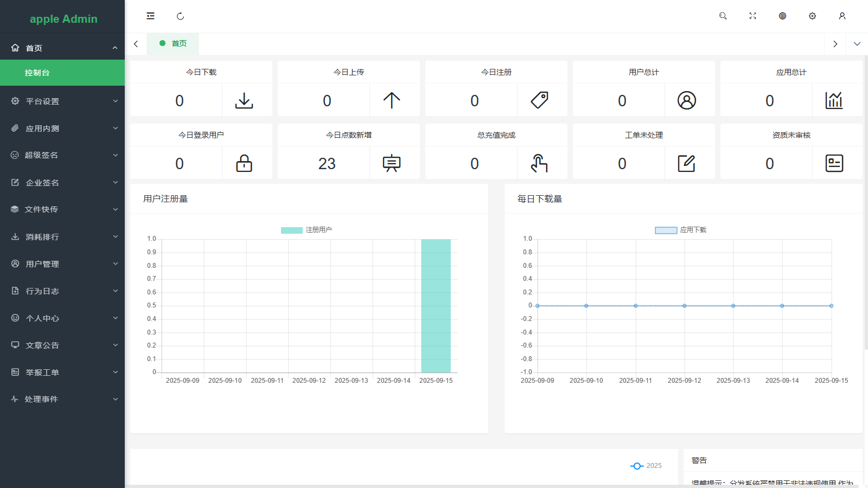This screenshot has width=868, height=488.
Task: Toggle the 应用下载 legend in line chart
Action: click(x=681, y=230)
